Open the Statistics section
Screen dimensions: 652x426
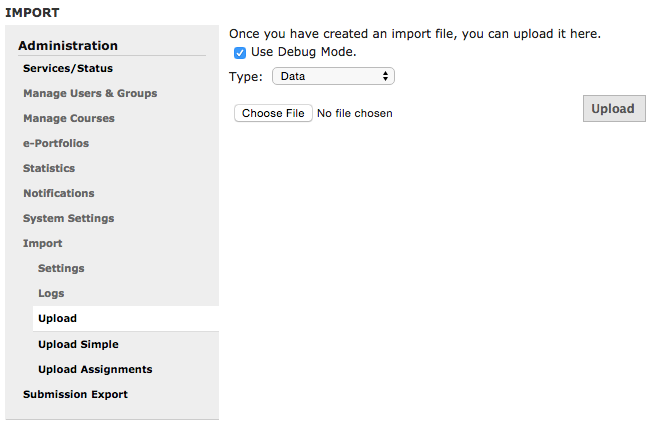click(49, 168)
